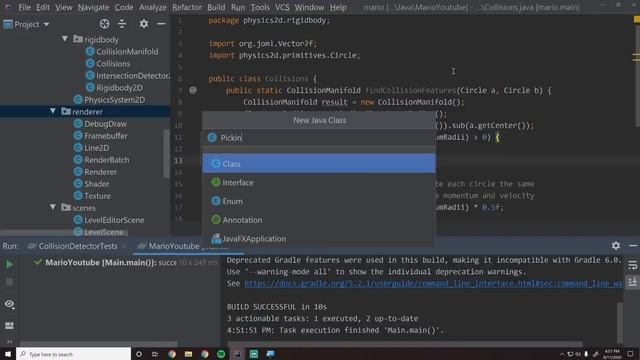Toggle soft-wrap icon in console
Image resolution: width=640 pixels, height=360 pixels.
coord(632,265)
